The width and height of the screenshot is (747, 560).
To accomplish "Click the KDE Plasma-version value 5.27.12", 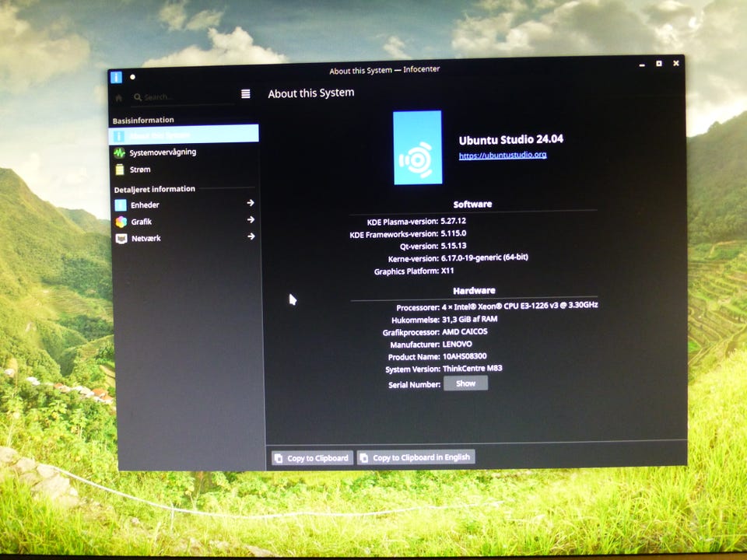I will pyautogui.click(x=454, y=221).
